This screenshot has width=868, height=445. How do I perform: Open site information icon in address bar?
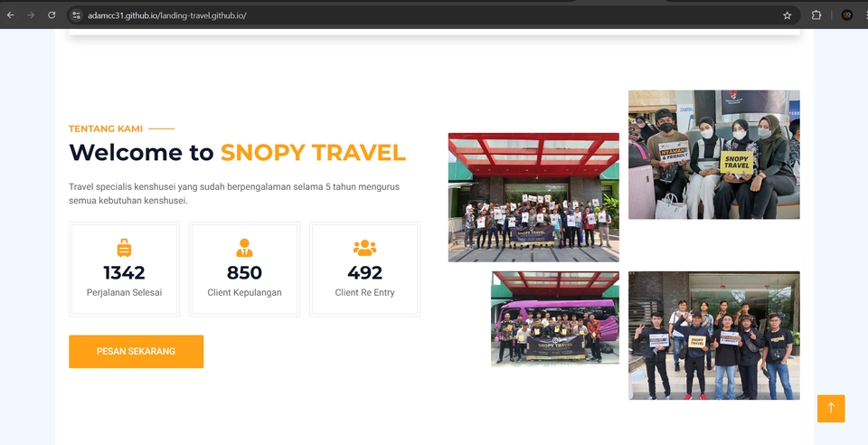coord(76,15)
